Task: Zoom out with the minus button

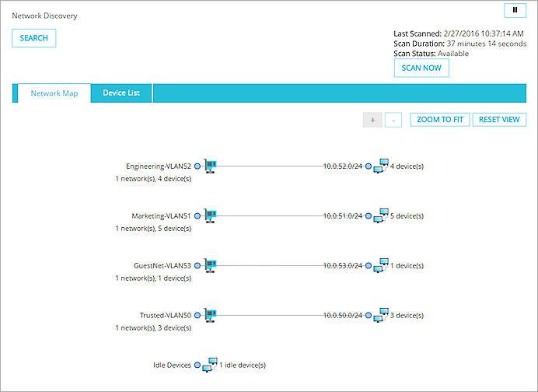Action: [393, 120]
